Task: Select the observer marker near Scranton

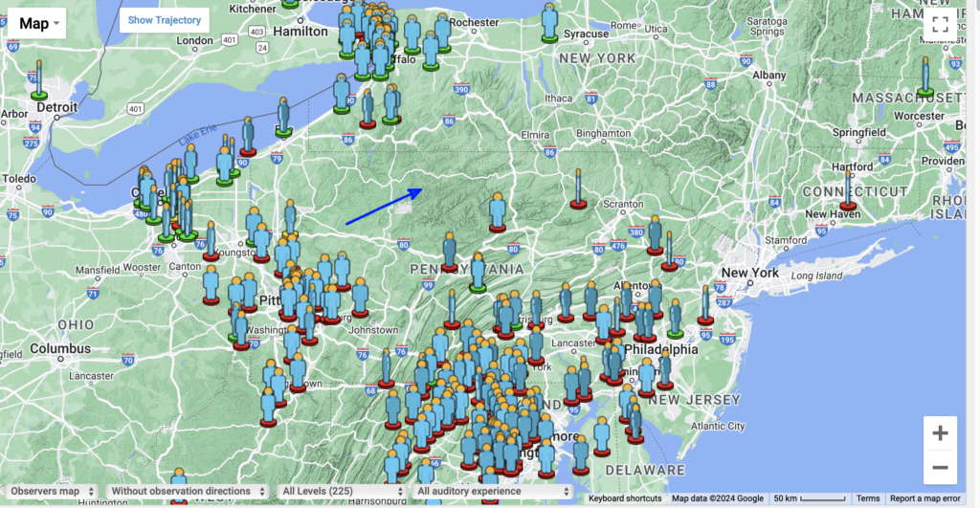Action: point(577,189)
